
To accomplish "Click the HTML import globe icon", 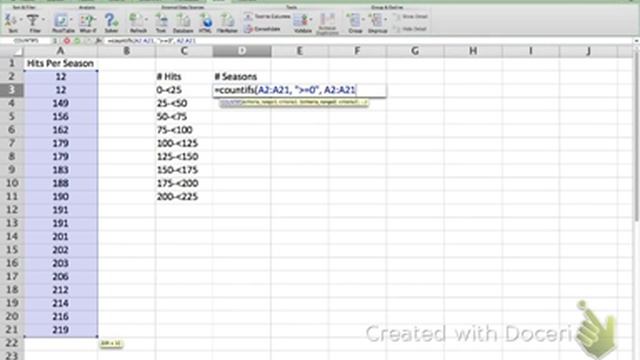I will click(x=205, y=20).
